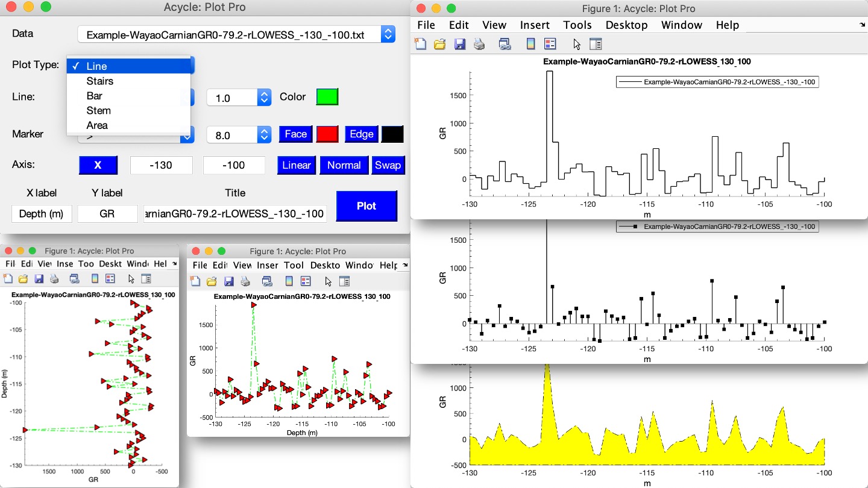Open marker size 8.0 dropdown

tap(239, 135)
